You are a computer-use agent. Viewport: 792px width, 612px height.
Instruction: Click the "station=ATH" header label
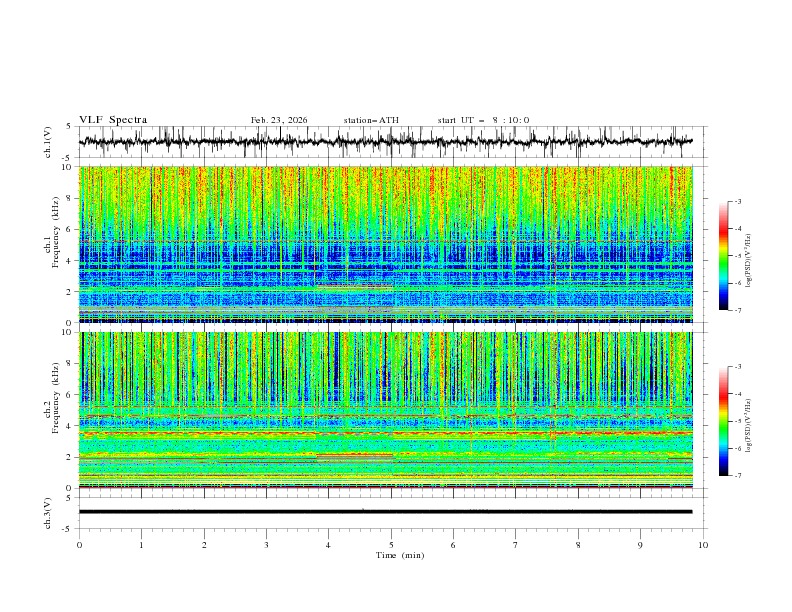371,120
